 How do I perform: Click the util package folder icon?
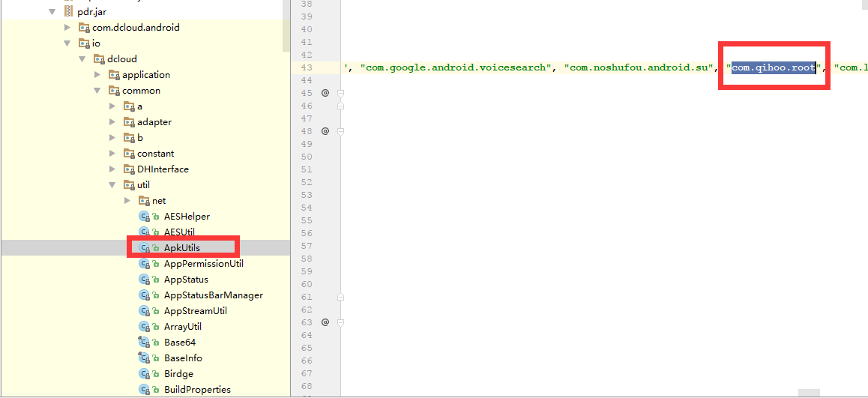[x=129, y=185]
